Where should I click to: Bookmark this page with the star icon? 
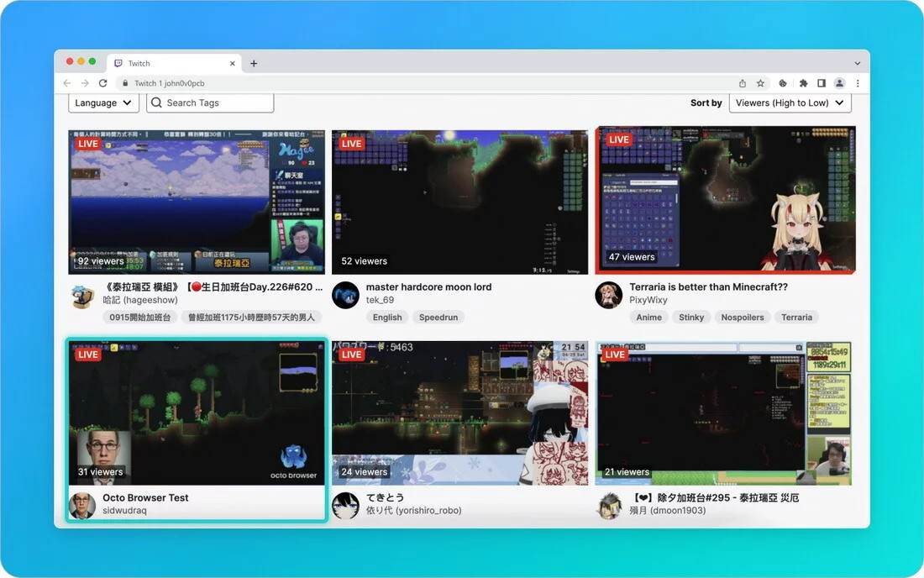point(761,83)
